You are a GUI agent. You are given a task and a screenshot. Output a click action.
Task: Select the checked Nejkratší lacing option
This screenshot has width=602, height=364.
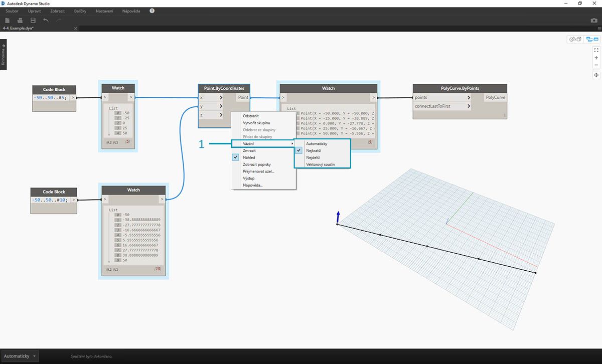point(323,150)
